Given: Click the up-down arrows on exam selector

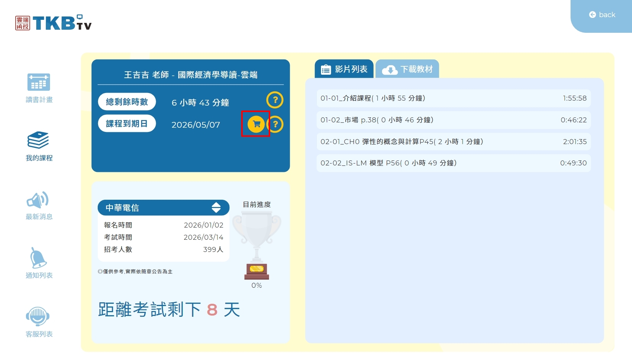Looking at the screenshot, I should (x=216, y=208).
